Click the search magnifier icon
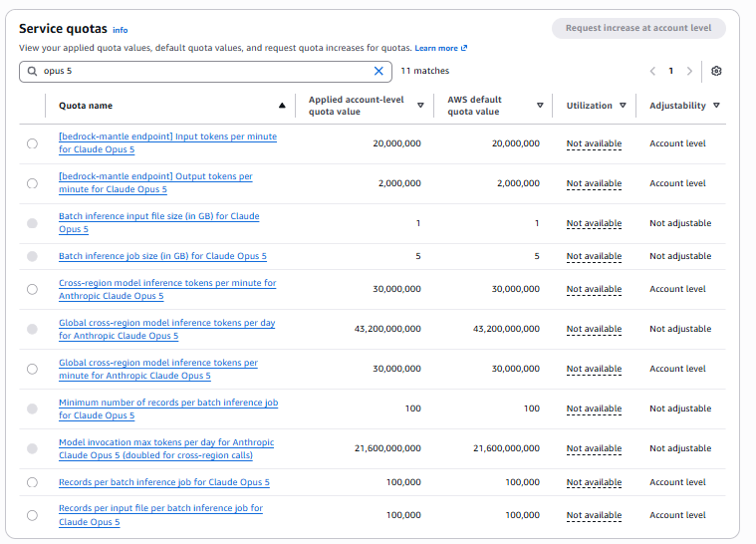This screenshot has width=756, height=544. tap(32, 71)
